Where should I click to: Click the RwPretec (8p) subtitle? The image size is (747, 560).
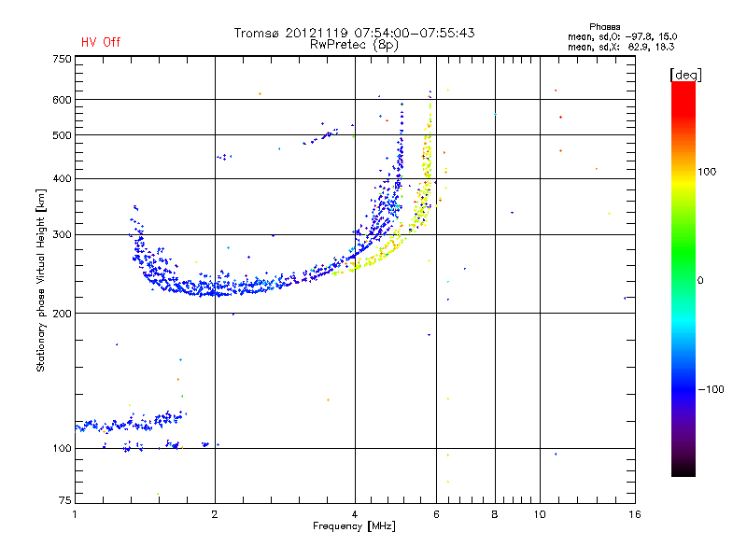[354, 44]
